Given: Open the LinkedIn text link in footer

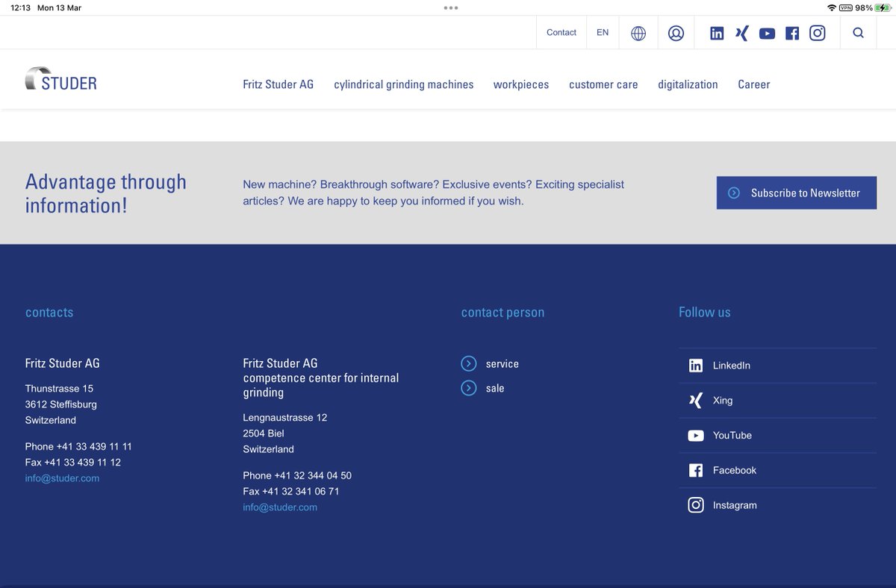Looking at the screenshot, I should click(732, 366).
